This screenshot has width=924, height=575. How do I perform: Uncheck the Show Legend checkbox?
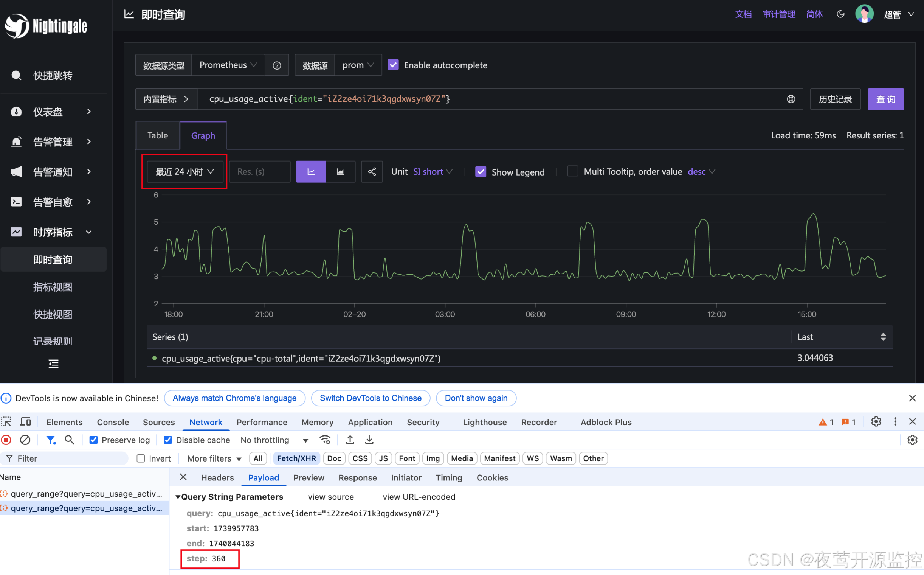pos(481,172)
